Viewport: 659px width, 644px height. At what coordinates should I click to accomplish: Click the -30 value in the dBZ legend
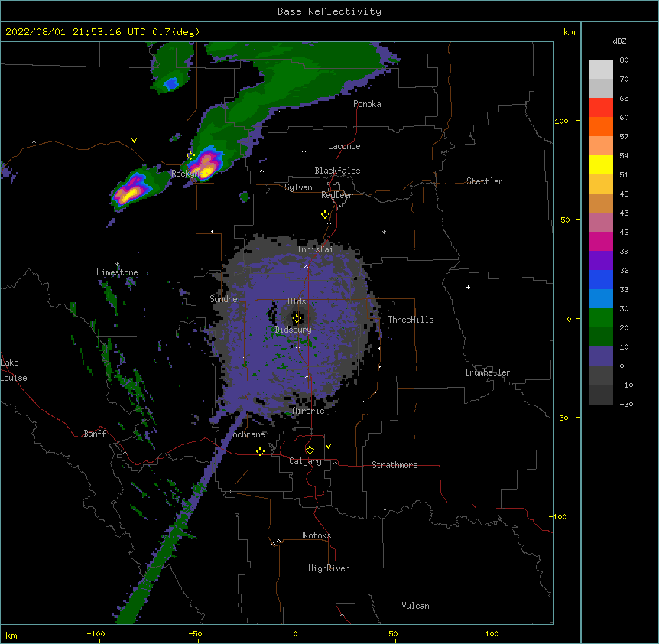point(626,405)
